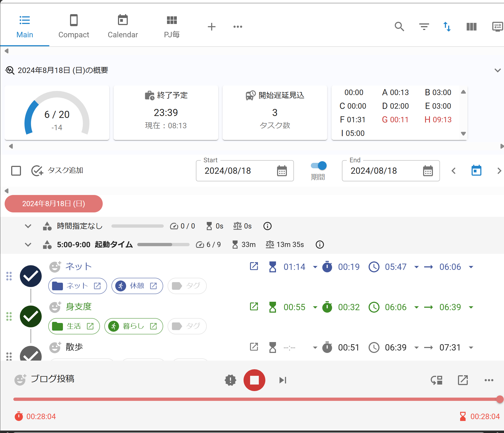Viewport: 504px width, 433px height.
Task: Click emoji add icon next to ネット
Action: (x=55, y=267)
